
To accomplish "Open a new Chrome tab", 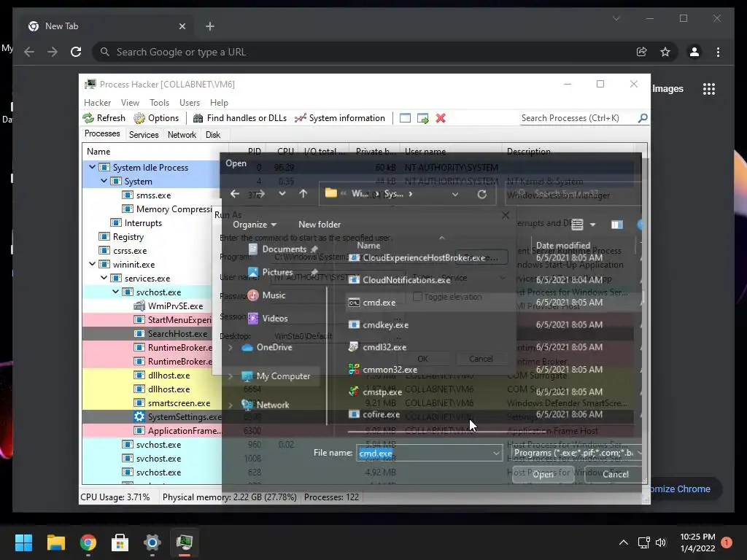I will tap(209, 26).
